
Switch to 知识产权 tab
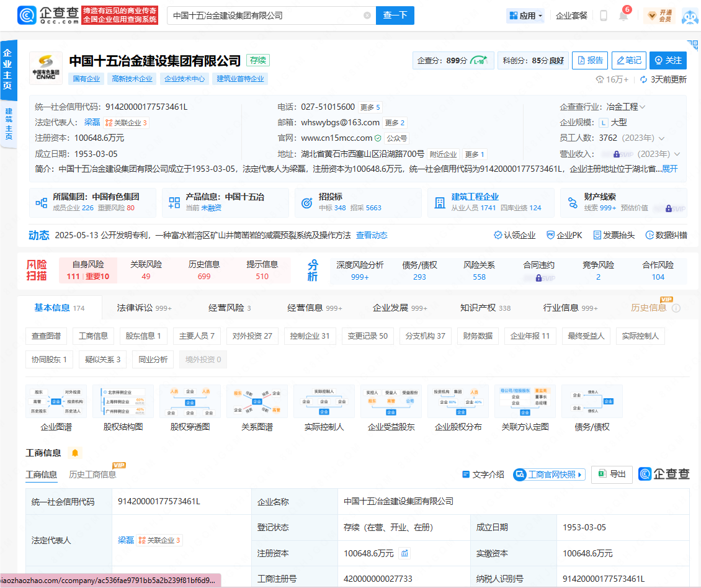[485, 308]
